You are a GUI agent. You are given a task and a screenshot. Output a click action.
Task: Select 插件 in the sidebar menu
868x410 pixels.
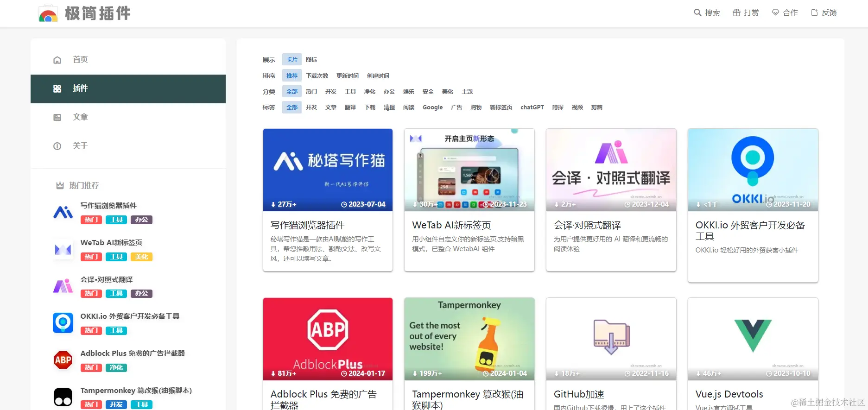128,88
